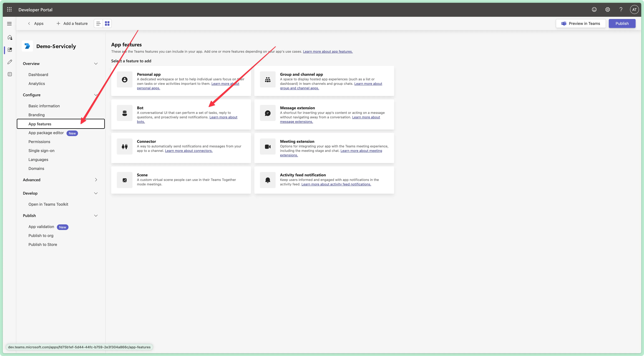Select the Bot feature title
Viewport: 644px width, 356px height.
point(140,108)
